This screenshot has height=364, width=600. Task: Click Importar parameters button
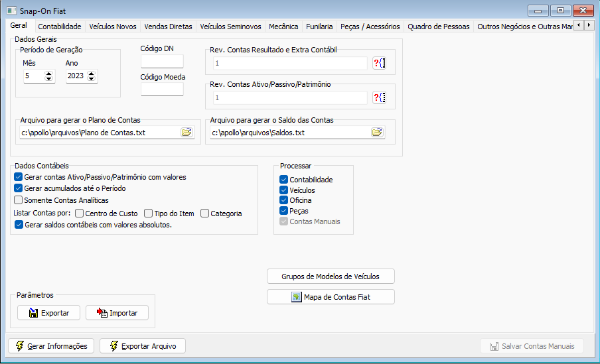point(117,313)
